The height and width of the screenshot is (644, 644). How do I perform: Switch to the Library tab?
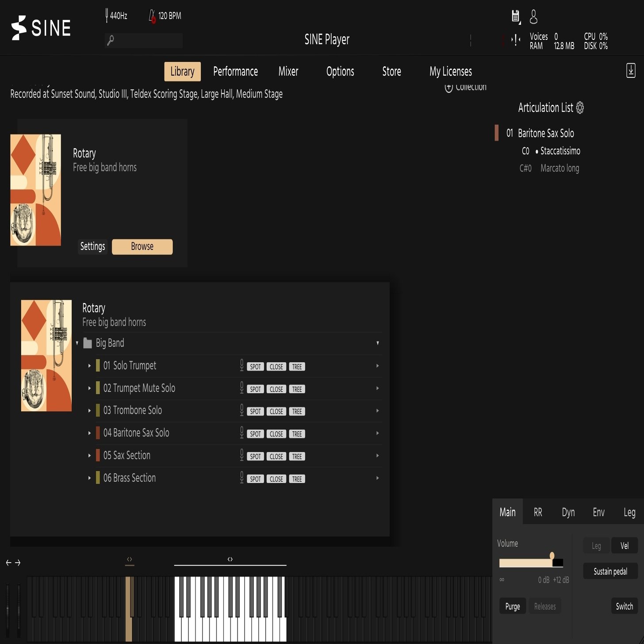tap(182, 72)
